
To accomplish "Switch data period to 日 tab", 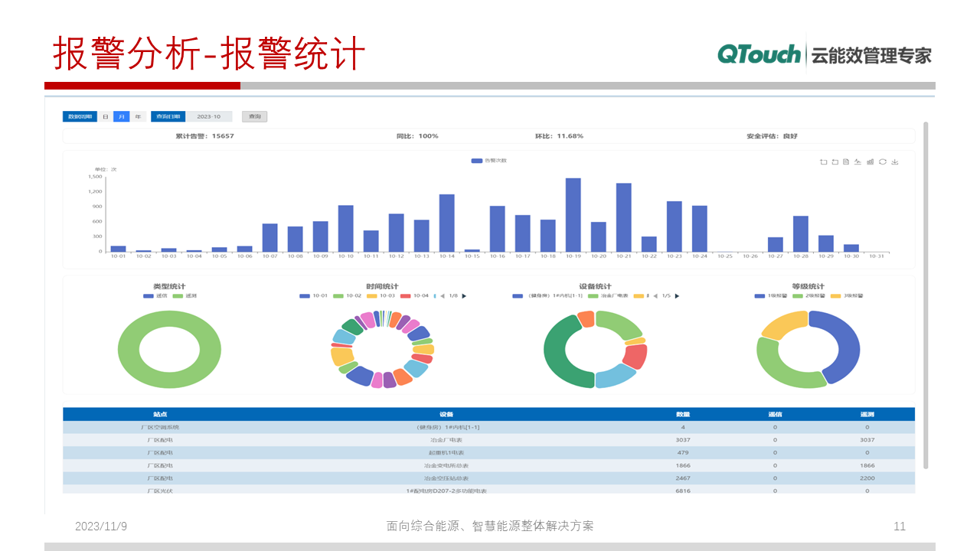I will coord(106,116).
